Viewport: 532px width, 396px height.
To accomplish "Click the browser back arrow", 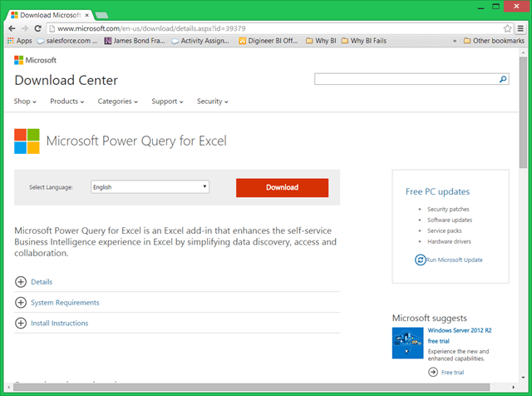I will 12,27.
